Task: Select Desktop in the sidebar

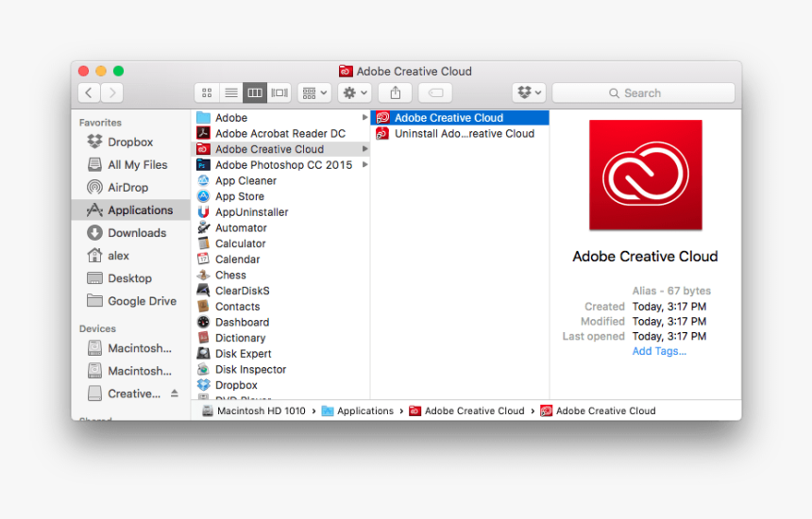Action: click(130, 278)
